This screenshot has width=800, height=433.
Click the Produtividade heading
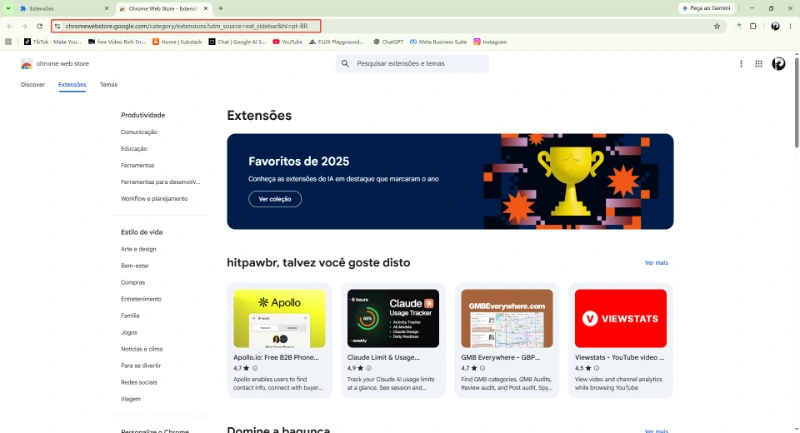tap(143, 115)
